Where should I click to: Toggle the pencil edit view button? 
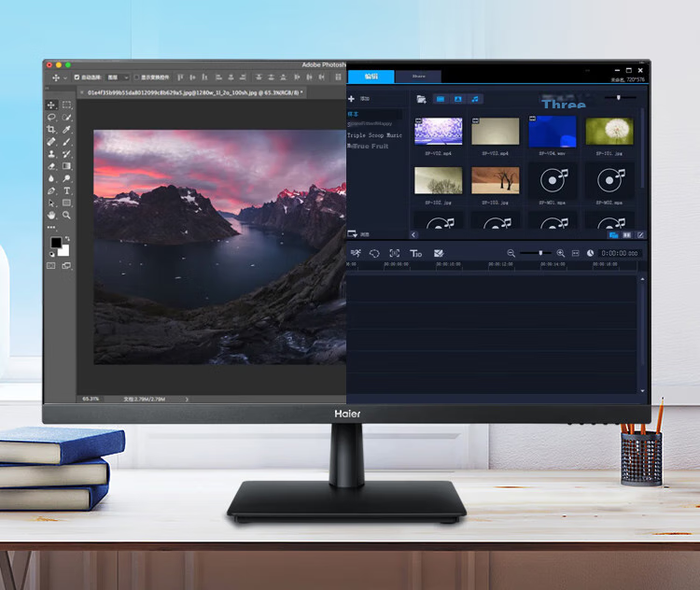click(640, 235)
